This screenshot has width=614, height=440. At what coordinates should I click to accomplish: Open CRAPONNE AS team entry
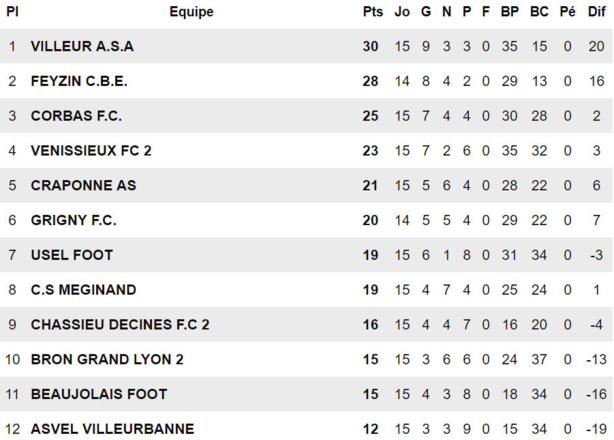[x=83, y=185]
